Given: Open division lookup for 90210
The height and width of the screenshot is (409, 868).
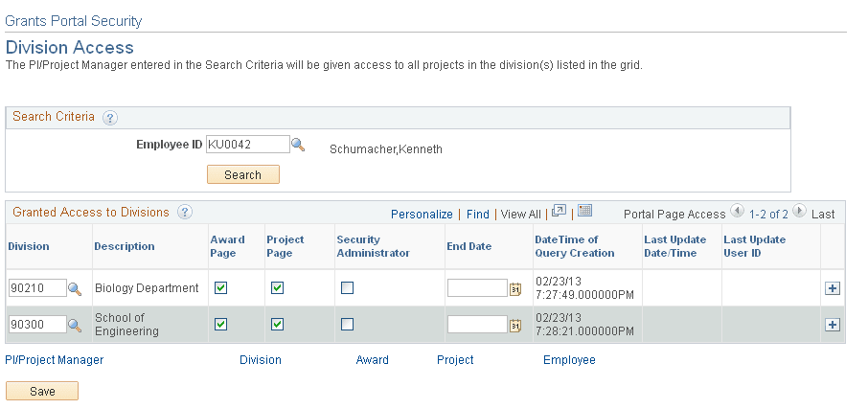Looking at the screenshot, I should [x=75, y=289].
